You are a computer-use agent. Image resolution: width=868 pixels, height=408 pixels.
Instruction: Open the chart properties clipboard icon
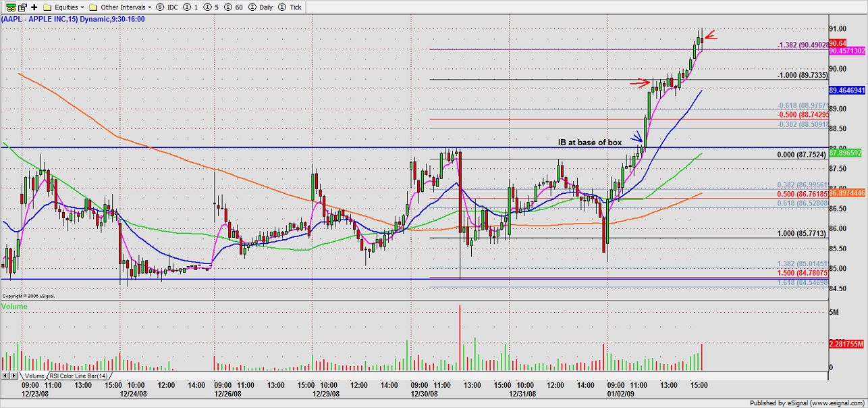coord(22,6)
